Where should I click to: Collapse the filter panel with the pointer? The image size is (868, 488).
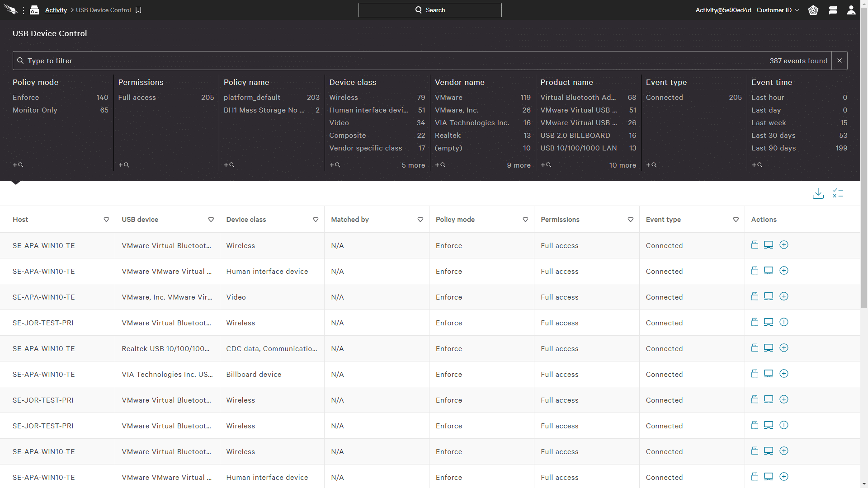(16, 183)
